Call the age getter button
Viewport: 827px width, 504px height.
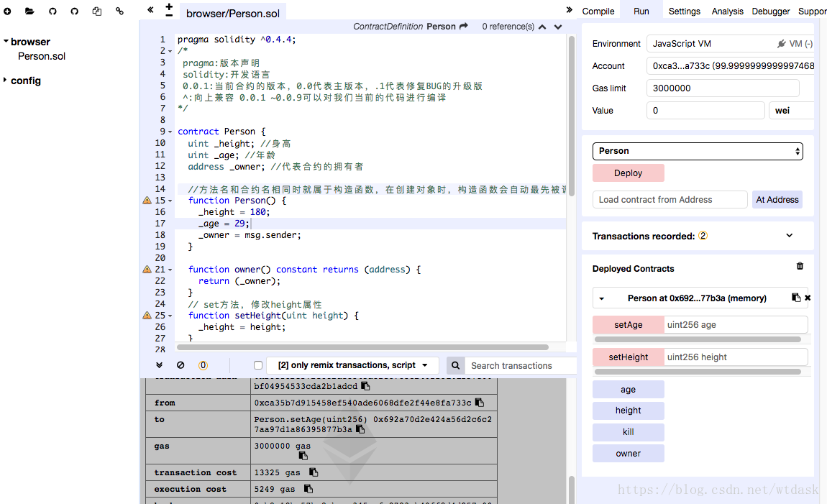[629, 390]
